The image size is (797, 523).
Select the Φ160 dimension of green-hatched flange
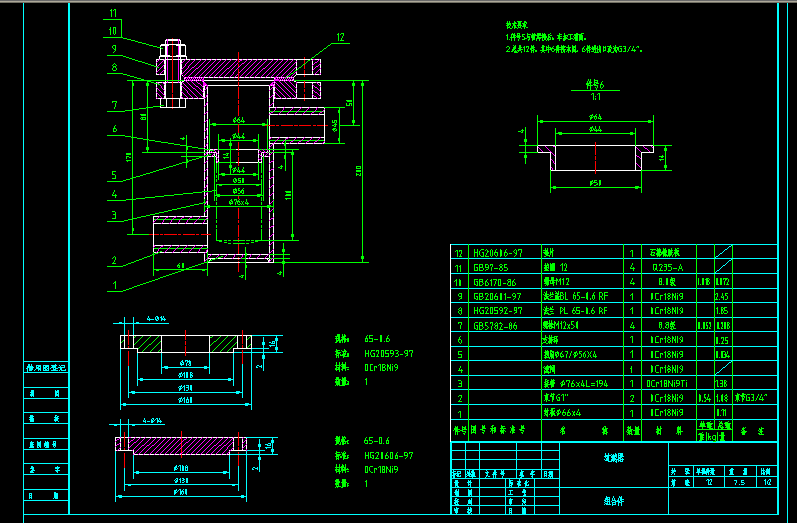pos(187,401)
